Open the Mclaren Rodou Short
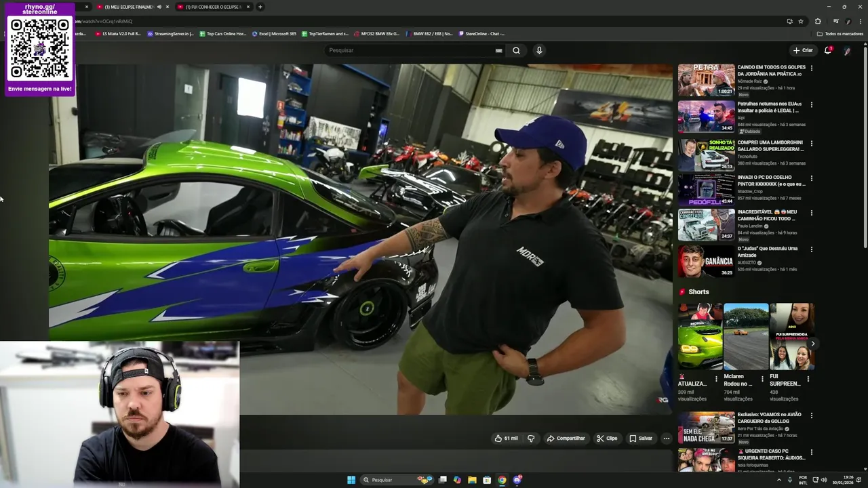Image resolution: width=868 pixels, height=488 pixels. point(746,336)
